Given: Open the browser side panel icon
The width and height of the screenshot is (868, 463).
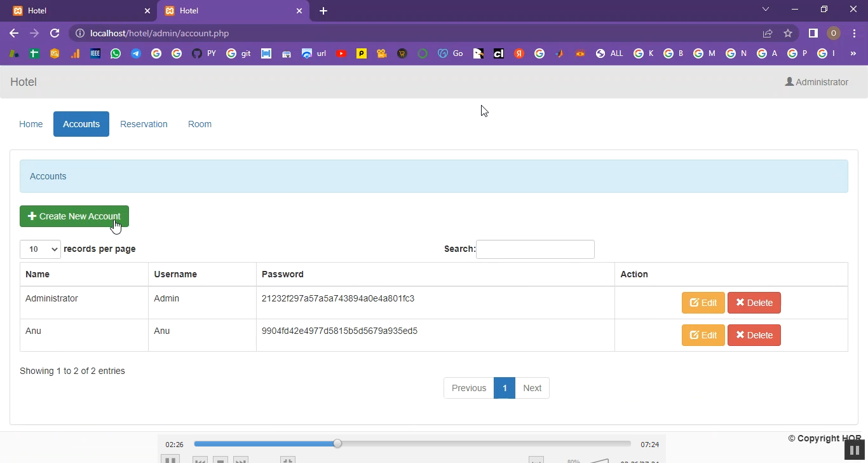Looking at the screenshot, I should pos(813,33).
